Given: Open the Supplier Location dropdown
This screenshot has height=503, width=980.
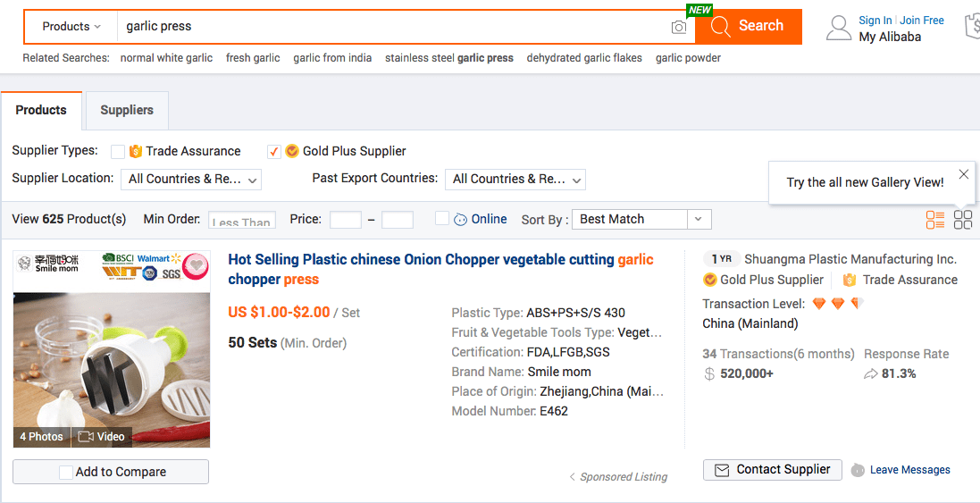Looking at the screenshot, I should pos(190,180).
